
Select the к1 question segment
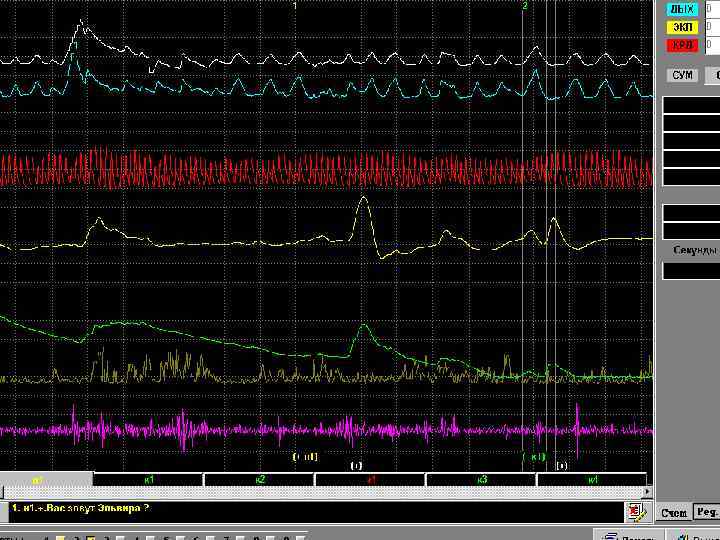pyautogui.click(x=148, y=480)
